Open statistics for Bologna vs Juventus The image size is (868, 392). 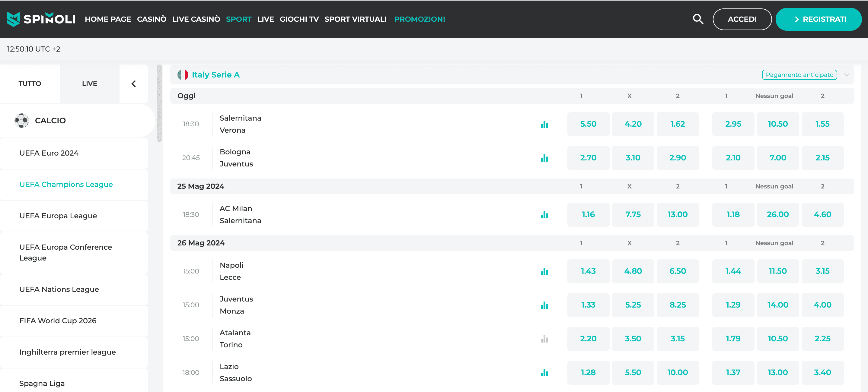544,158
